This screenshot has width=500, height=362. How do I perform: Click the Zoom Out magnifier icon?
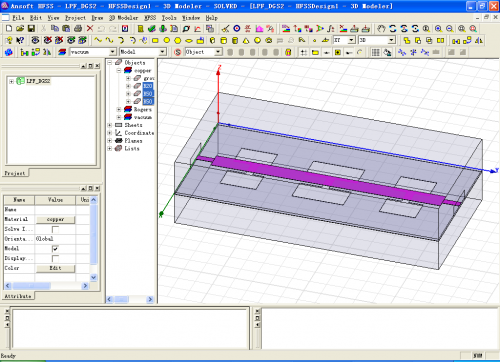tap(450, 29)
